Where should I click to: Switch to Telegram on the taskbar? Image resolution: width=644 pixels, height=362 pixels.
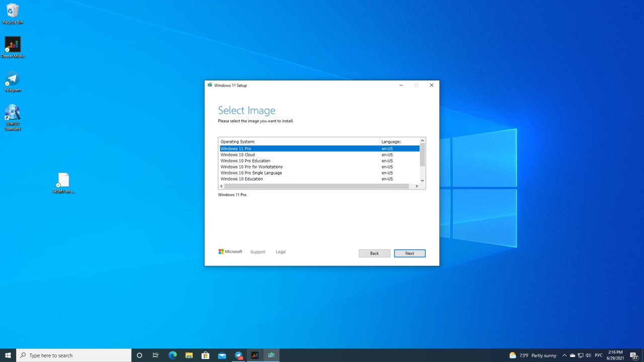[x=238, y=355]
